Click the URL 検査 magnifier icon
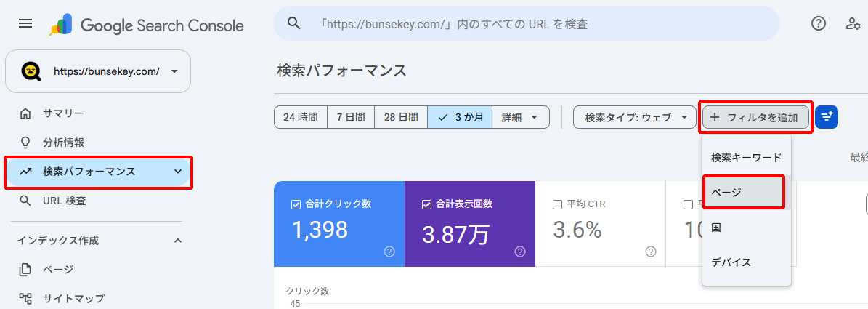The width and height of the screenshot is (868, 309). 25,201
